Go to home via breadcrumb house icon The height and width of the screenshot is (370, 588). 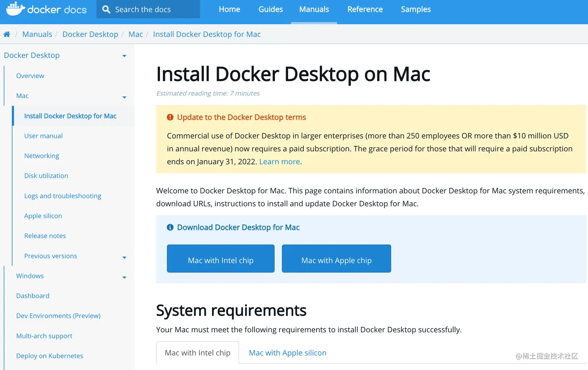pos(7,34)
